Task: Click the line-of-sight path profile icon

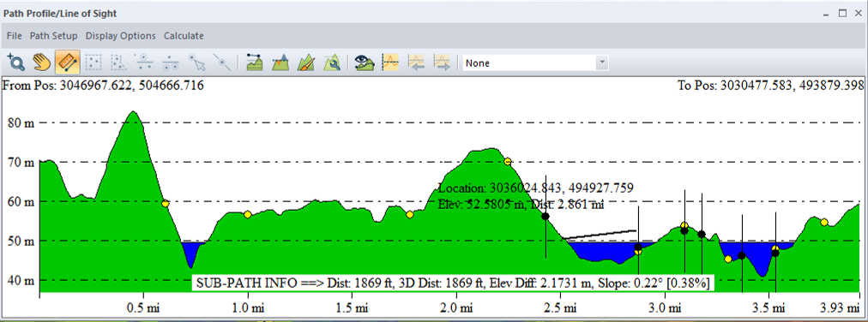Action: pyautogui.click(x=255, y=63)
